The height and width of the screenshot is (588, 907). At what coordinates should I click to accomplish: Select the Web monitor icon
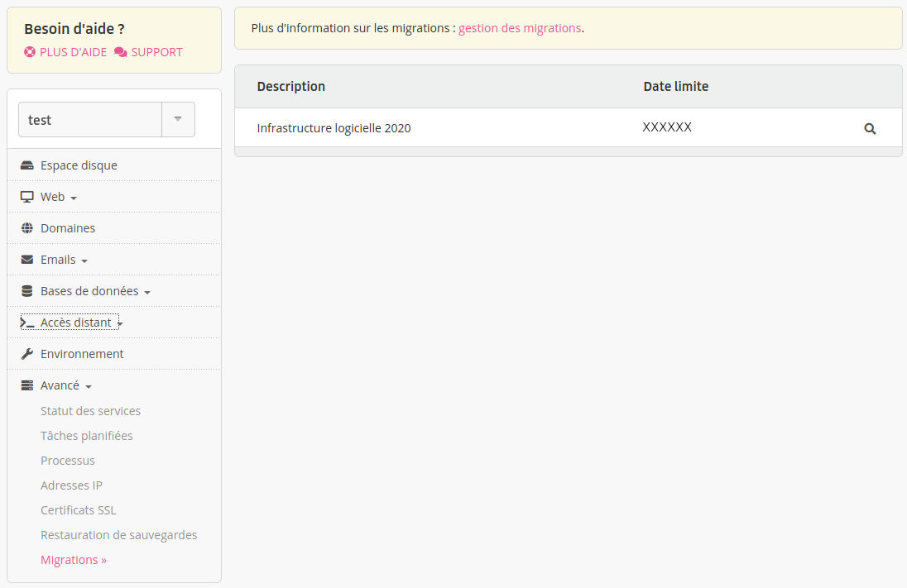click(x=26, y=196)
